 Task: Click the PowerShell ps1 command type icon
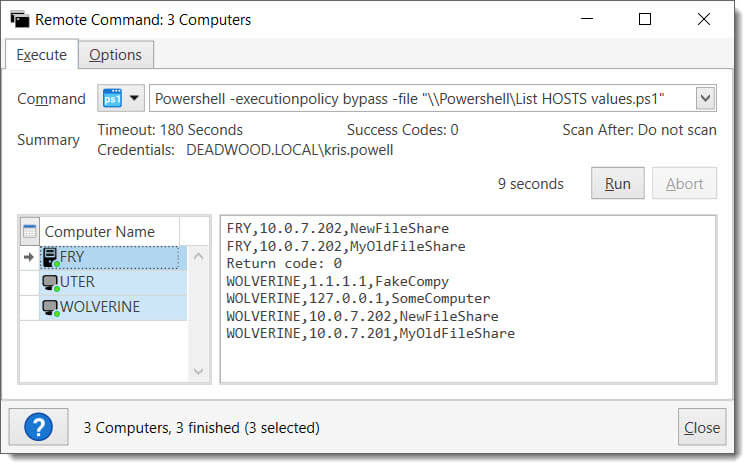tap(112, 98)
